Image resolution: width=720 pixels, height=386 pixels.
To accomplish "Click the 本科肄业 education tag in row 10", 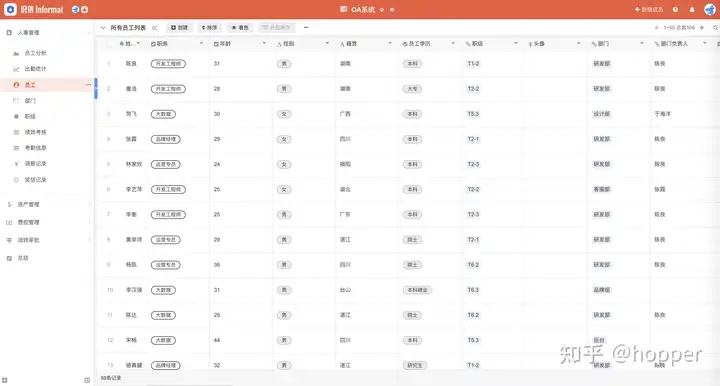I will tap(417, 290).
